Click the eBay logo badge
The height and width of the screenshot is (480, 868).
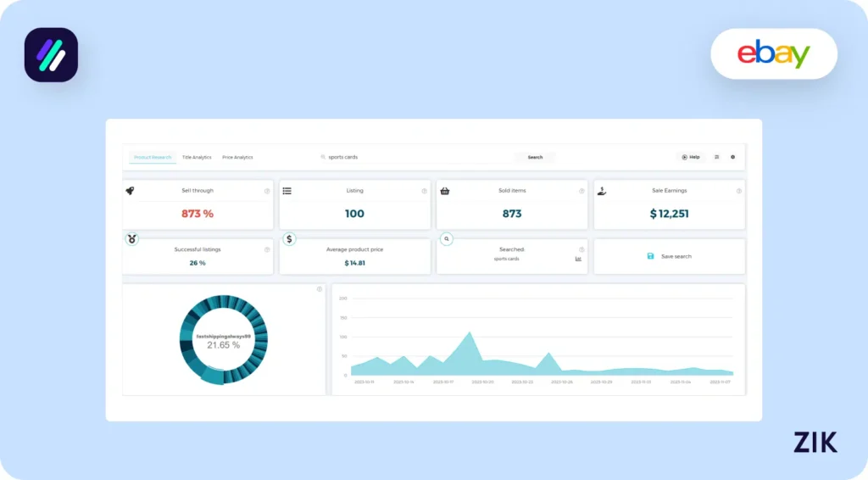pos(773,54)
